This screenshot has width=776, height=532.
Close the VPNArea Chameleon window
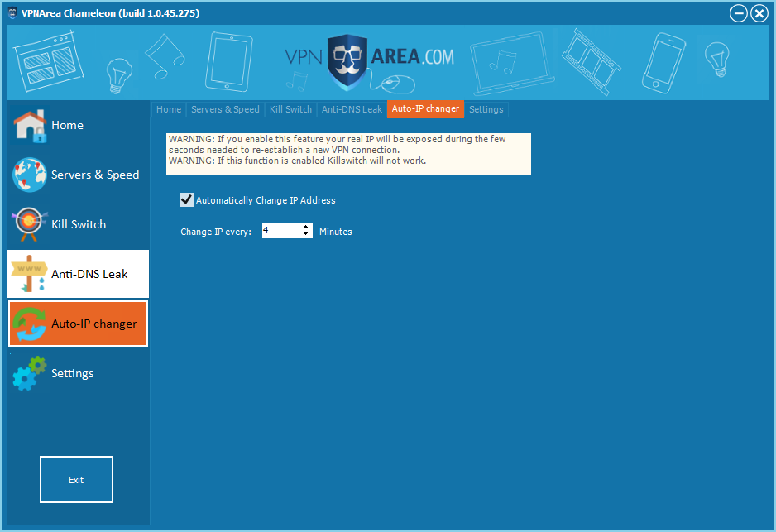[x=759, y=13]
